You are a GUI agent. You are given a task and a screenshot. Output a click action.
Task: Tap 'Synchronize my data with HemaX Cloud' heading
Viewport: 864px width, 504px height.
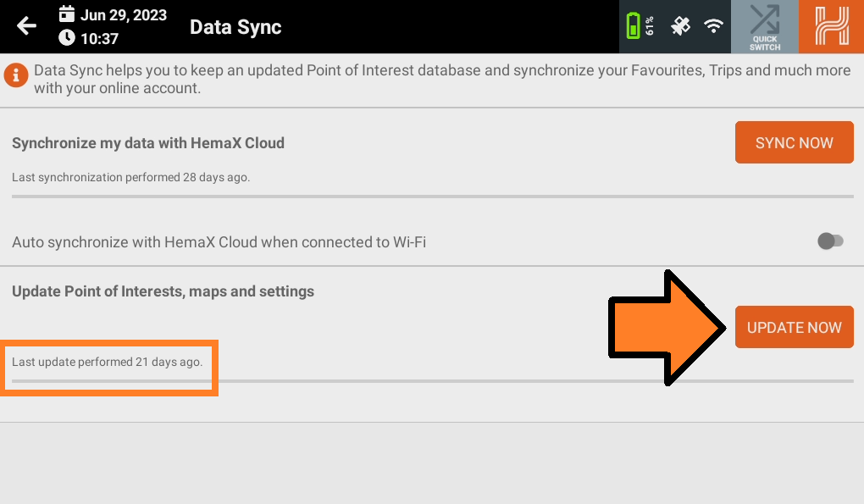tap(148, 143)
